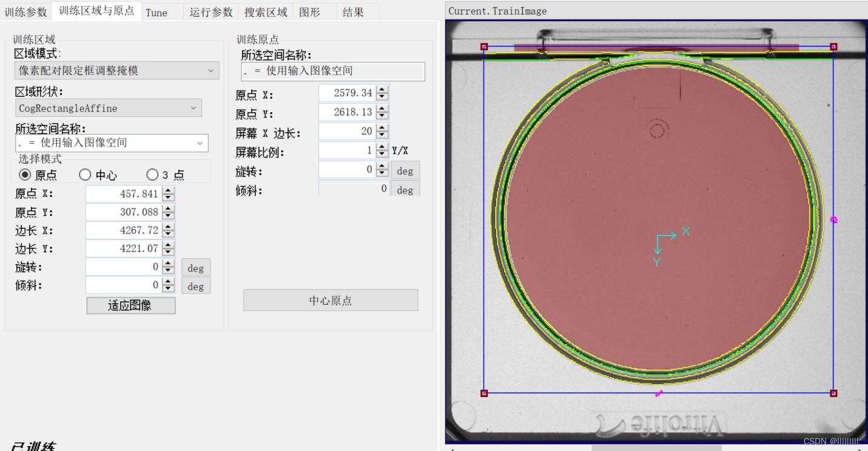Select the bottom-right red corner handle of the region
The height and width of the screenshot is (451, 868).
point(834,392)
